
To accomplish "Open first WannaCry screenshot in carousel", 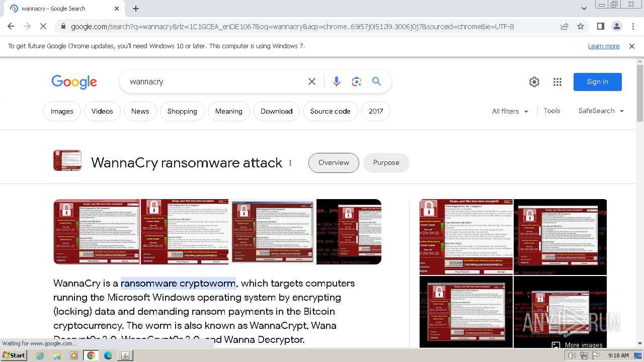I will pos(97,231).
